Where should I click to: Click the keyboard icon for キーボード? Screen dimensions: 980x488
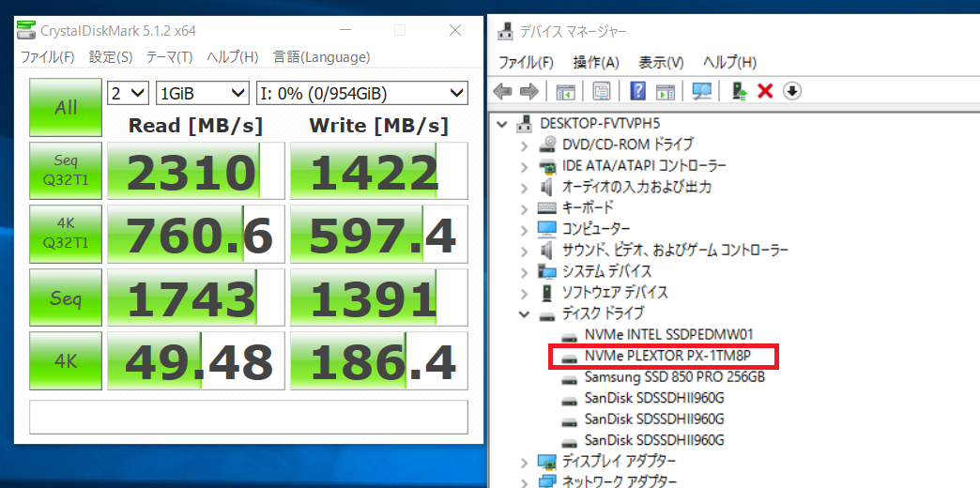pos(546,208)
